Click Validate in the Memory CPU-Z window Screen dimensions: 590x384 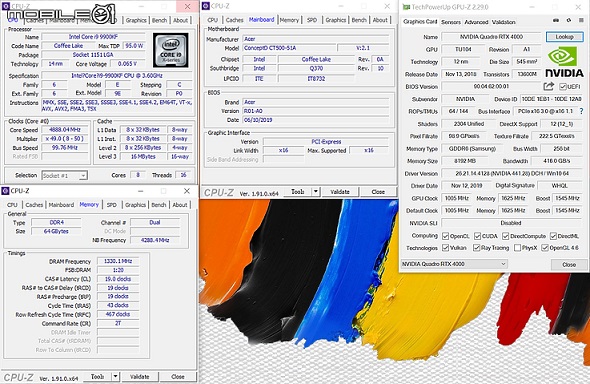pyautogui.click(x=140, y=376)
